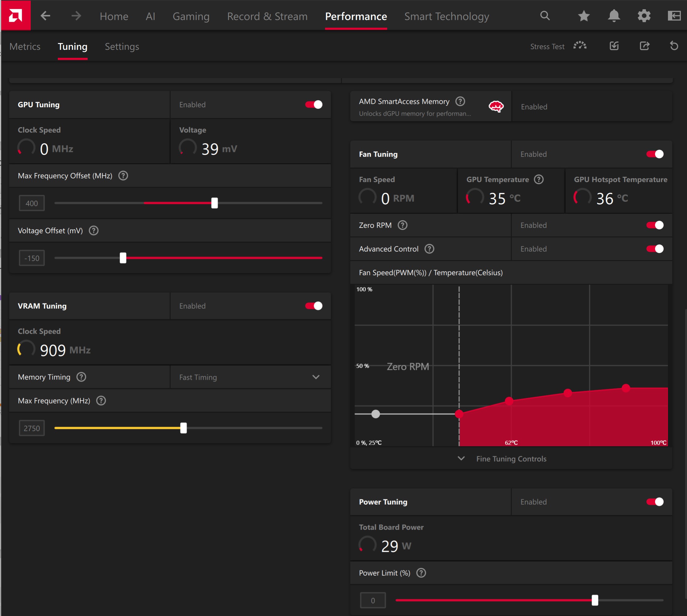Open Smart Technology tab

447,16
